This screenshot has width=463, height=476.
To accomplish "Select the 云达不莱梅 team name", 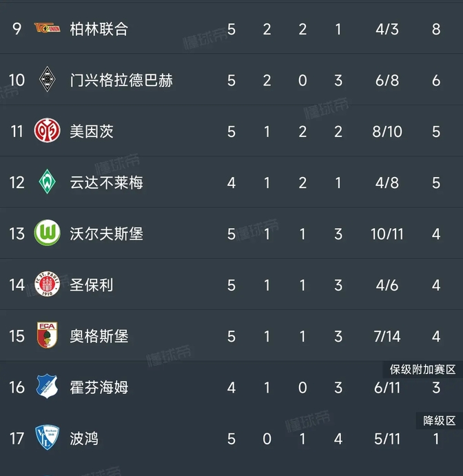I will (106, 182).
